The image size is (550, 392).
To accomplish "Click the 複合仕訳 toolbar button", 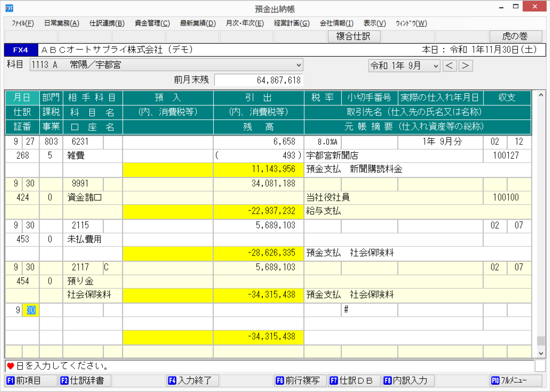I will [x=354, y=36].
